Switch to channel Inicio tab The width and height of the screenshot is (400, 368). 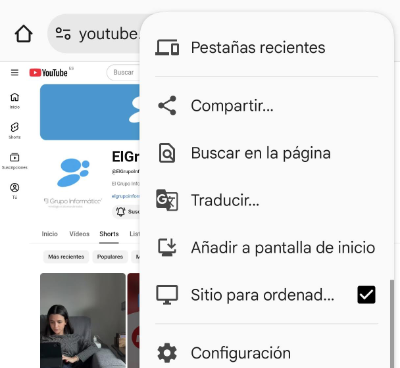50,234
